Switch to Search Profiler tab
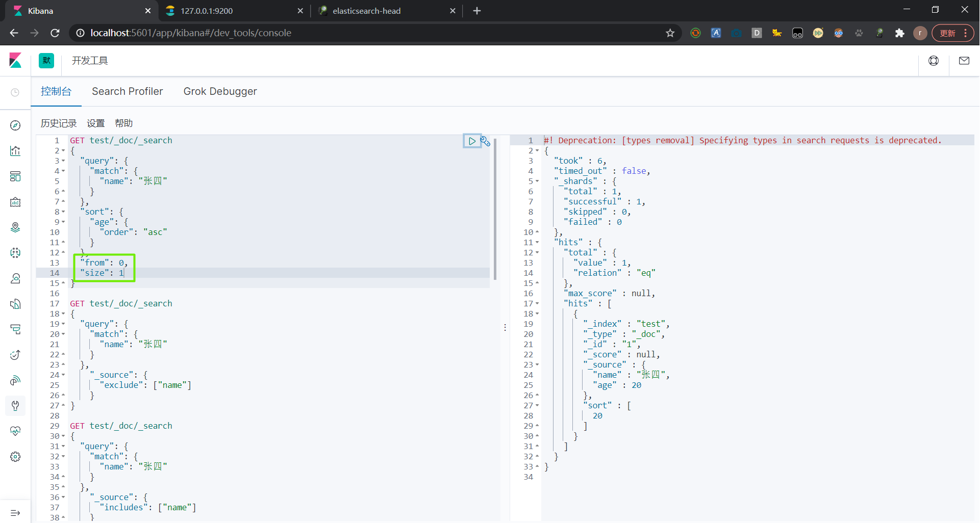The width and height of the screenshot is (980, 523). [128, 91]
